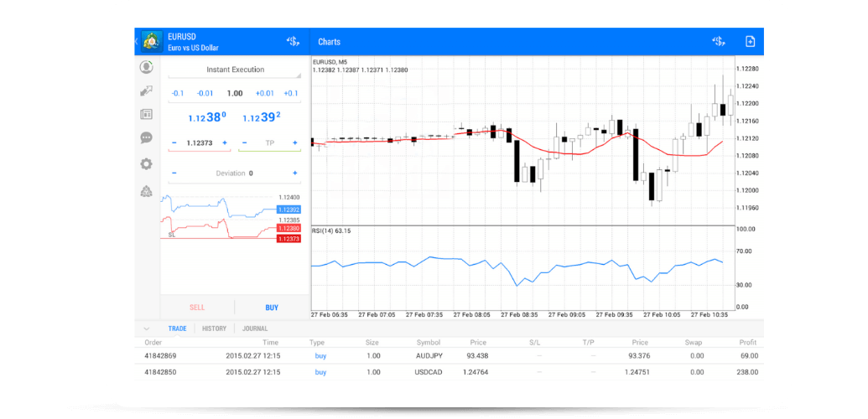Open the trade arrows icon in sidebar
The image size is (868, 419).
(x=147, y=91)
